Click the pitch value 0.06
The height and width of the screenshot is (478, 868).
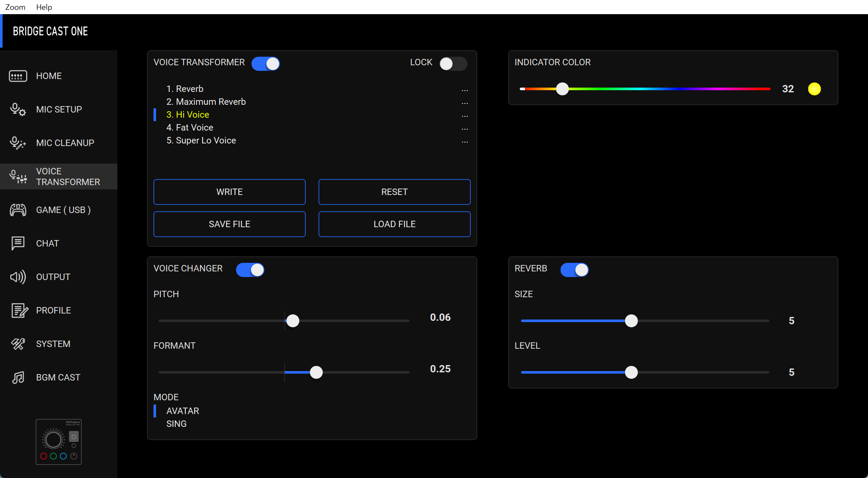click(440, 317)
